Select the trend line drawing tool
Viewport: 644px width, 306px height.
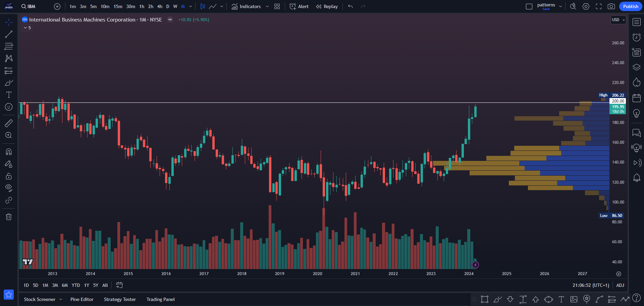pyautogui.click(x=9, y=34)
